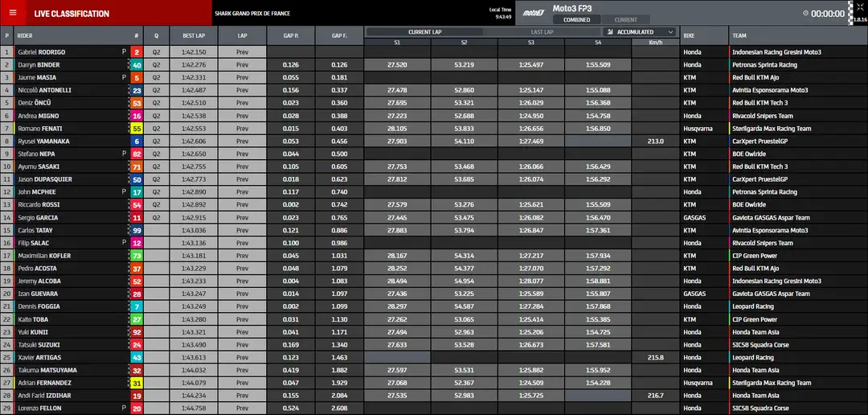This screenshot has height=415, width=868.
Task: Select rider Darryn BINDER
Action: [x=39, y=65]
